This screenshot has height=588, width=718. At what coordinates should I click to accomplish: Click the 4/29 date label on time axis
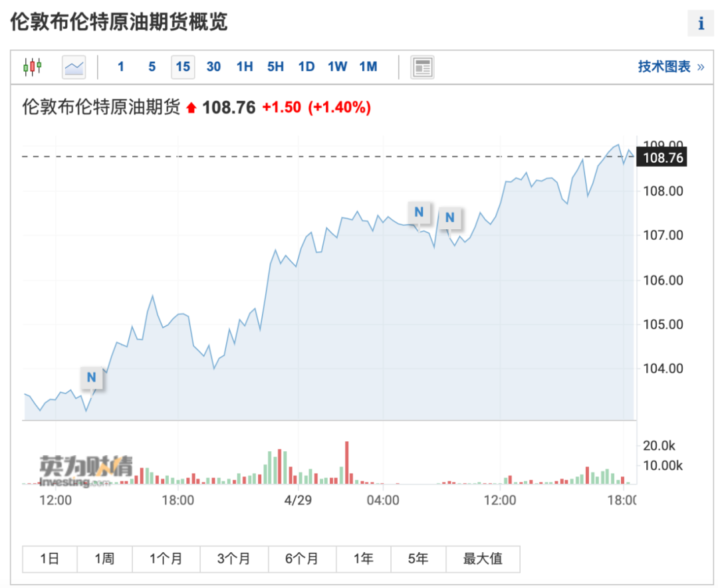coord(298,500)
